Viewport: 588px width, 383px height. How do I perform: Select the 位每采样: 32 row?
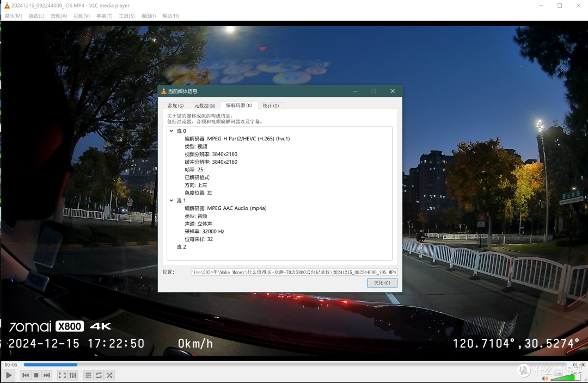(x=199, y=239)
